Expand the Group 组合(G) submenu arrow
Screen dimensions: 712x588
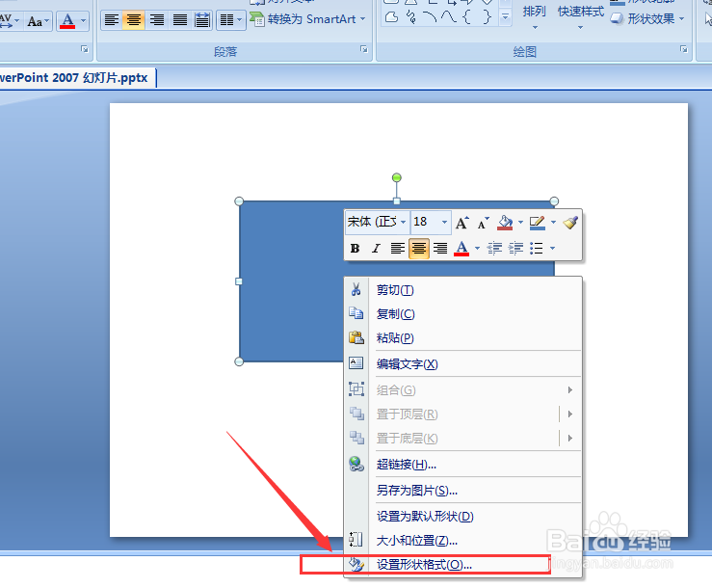click(570, 389)
